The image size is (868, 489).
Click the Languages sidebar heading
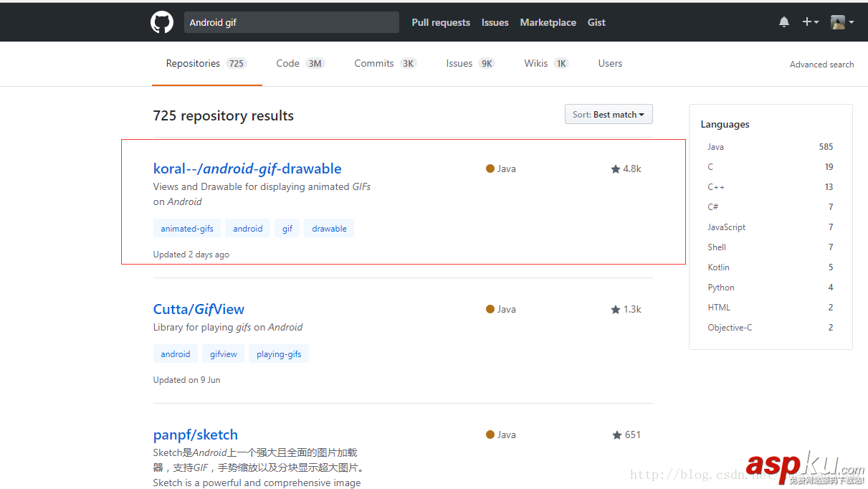(725, 124)
